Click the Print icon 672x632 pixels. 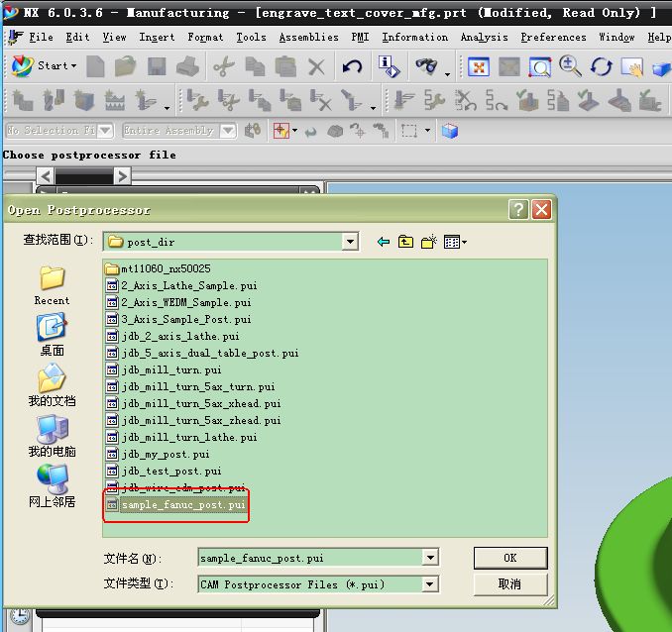[x=187, y=66]
